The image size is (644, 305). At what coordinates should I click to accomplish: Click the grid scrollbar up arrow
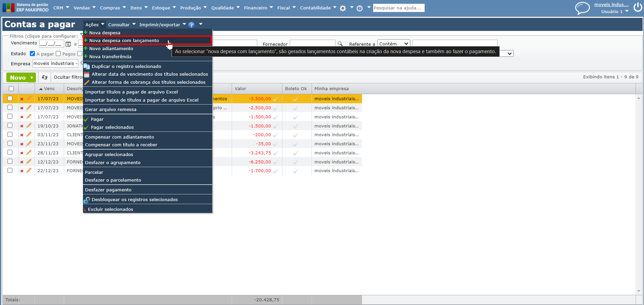[638, 98]
